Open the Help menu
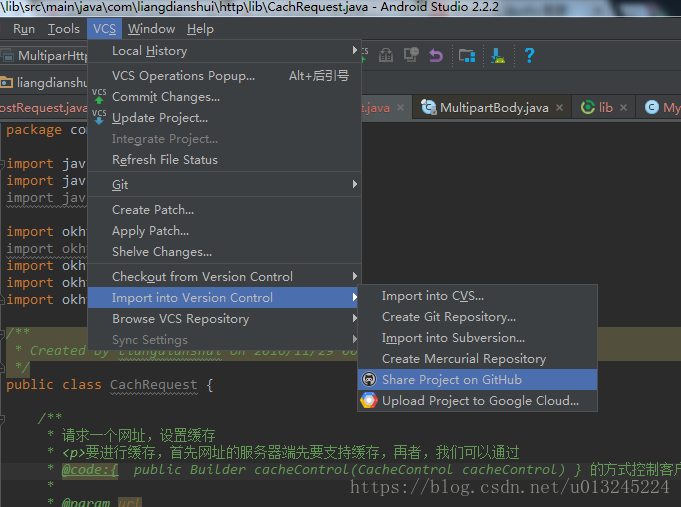 [200, 29]
